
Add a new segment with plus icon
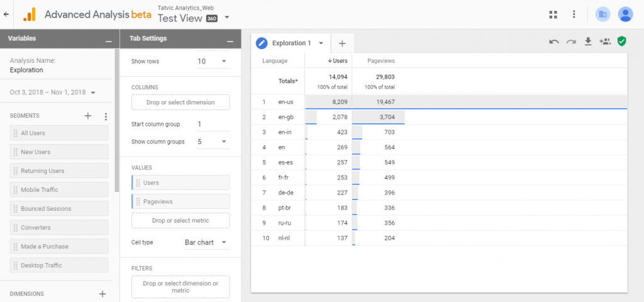(88, 116)
